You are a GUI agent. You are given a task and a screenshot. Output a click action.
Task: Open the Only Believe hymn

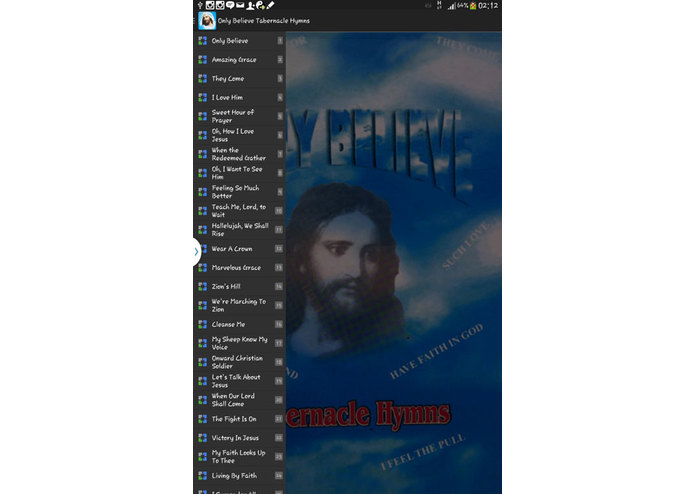(239, 41)
